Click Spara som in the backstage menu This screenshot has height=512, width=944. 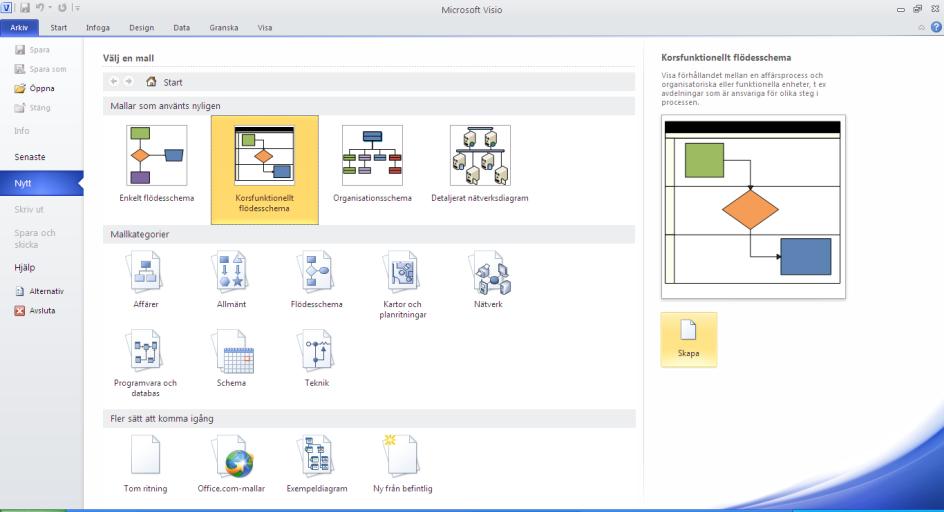pos(42,69)
